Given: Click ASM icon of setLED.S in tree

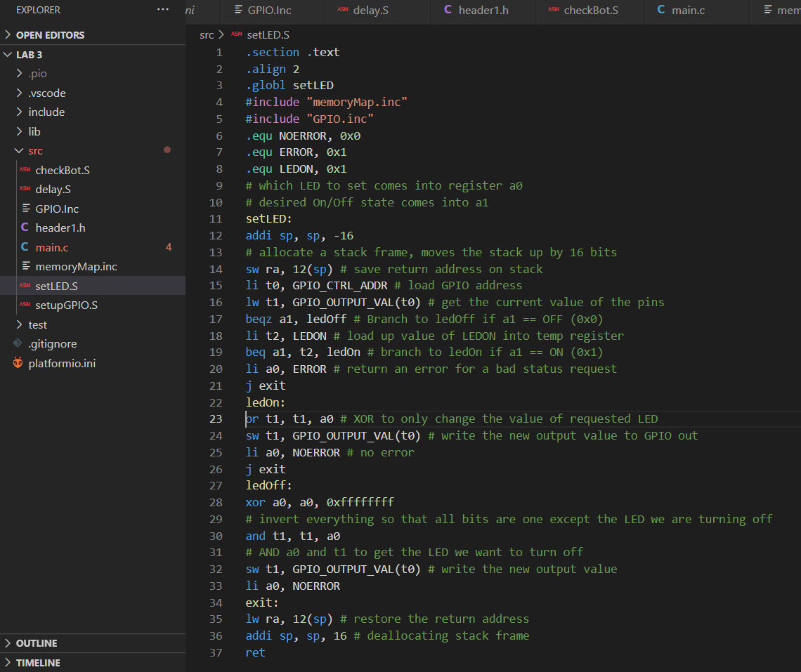Looking at the screenshot, I should click(x=25, y=286).
